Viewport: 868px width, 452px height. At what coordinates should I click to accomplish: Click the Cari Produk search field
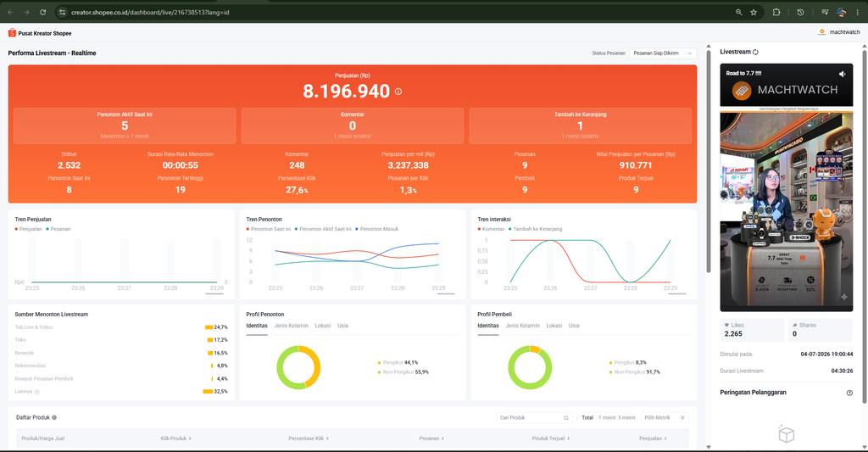(534, 418)
